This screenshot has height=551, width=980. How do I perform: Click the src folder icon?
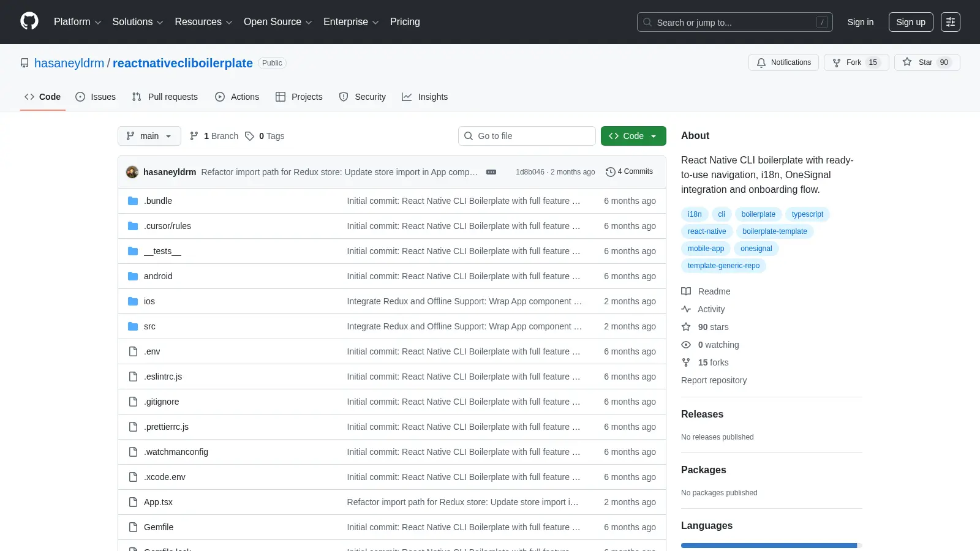(x=133, y=326)
